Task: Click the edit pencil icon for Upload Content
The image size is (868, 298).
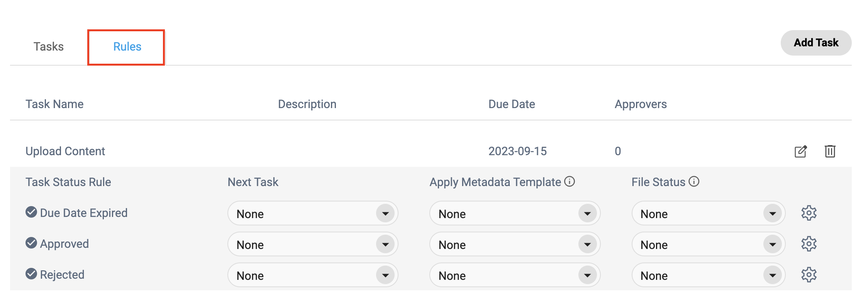Action: 800,151
